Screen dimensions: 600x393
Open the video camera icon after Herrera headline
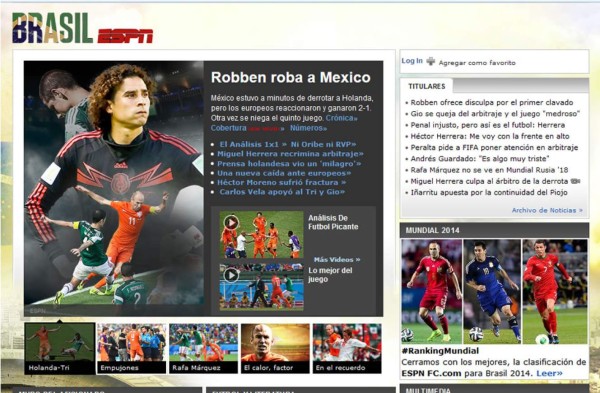click(576, 181)
